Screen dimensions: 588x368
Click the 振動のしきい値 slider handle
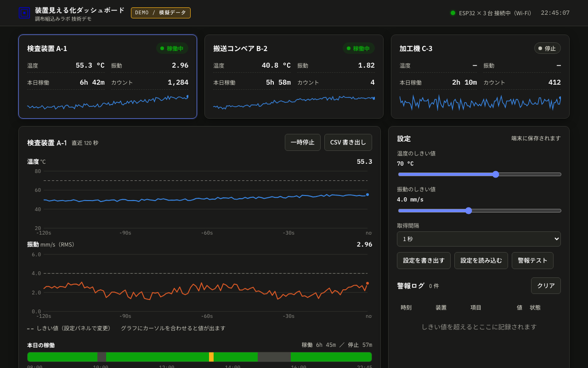click(469, 211)
